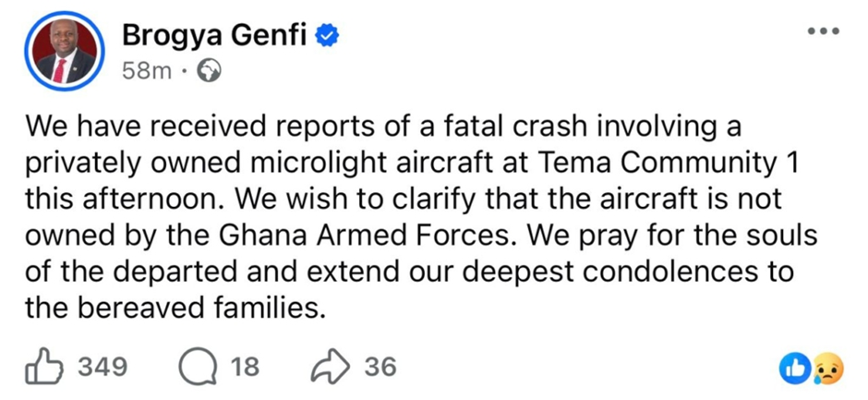Screen dimensions: 868x400
Task: Open the Brogya Genfi profile name link
Action: [216, 36]
